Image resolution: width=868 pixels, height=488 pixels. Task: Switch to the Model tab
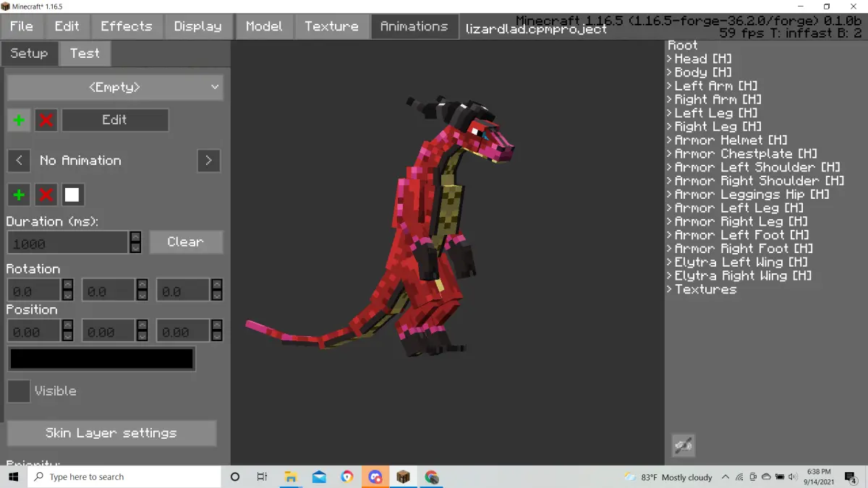coord(264,26)
